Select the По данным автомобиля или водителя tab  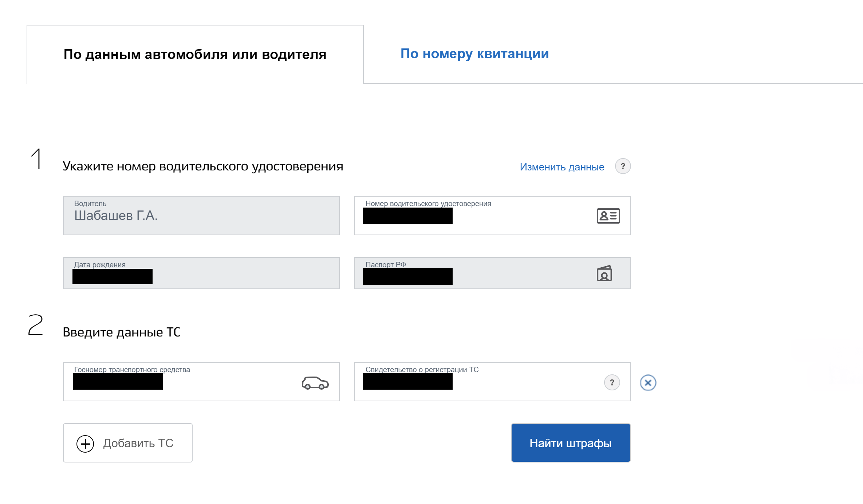(x=195, y=54)
